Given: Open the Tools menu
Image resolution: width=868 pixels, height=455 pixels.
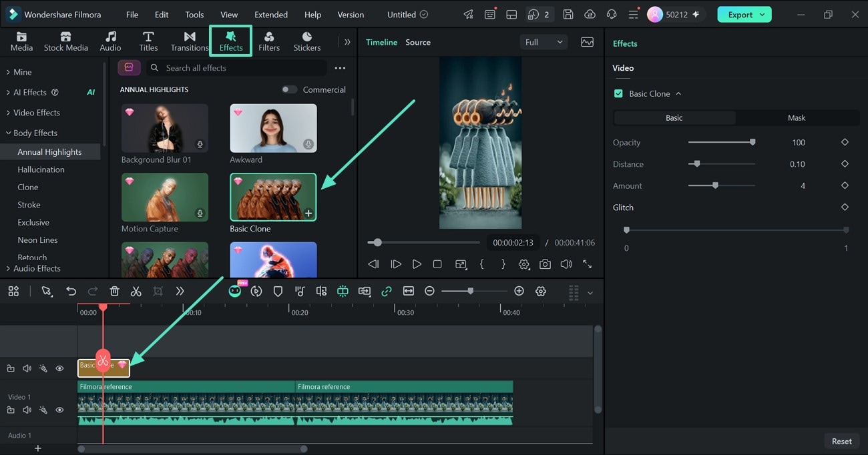Looking at the screenshot, I should (194, 15).
